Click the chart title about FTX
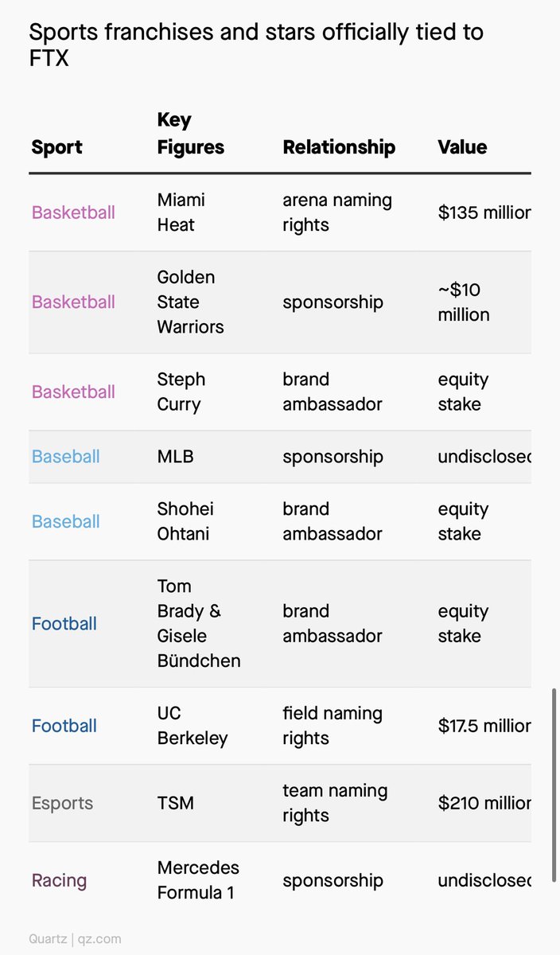The image size is (560, 955). click(256, 45)
